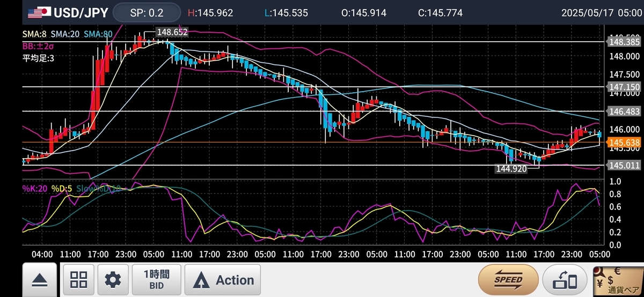Open the Action menu
This screenshot has height=297, width=644.
click(223, 279)
